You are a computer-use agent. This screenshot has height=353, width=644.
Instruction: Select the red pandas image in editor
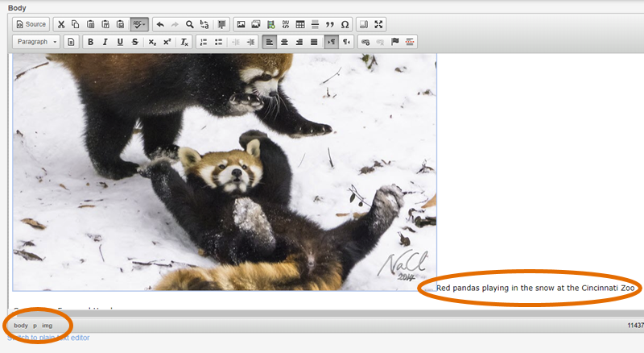[225, 172]
